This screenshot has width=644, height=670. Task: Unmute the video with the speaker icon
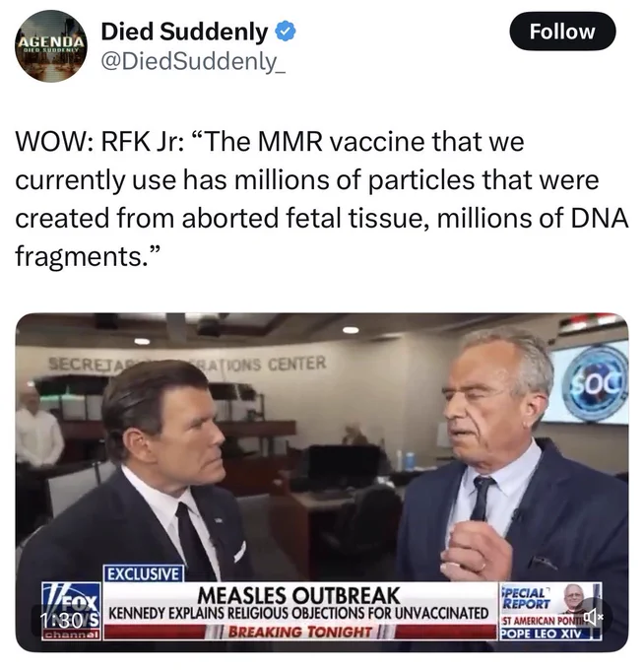coord(594,616)
